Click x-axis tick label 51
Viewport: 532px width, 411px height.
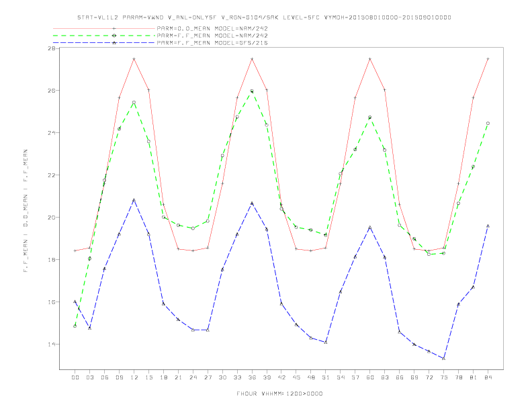pos(326,377)
